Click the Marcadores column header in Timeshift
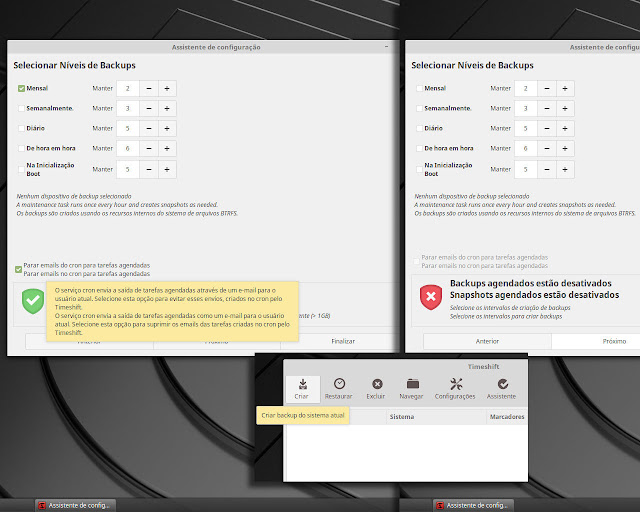Viewport: 640px width, 512px height. [x=507, y=416]
